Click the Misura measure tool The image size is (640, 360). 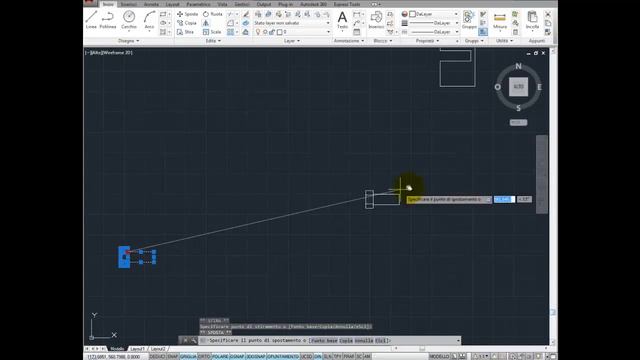tap(500, 20)
